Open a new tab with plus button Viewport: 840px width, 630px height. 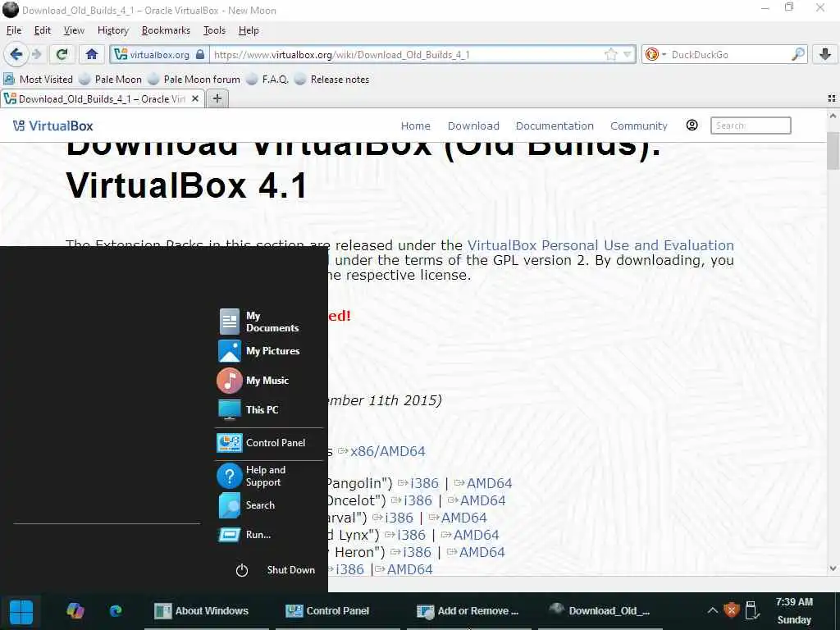[217, 98]
